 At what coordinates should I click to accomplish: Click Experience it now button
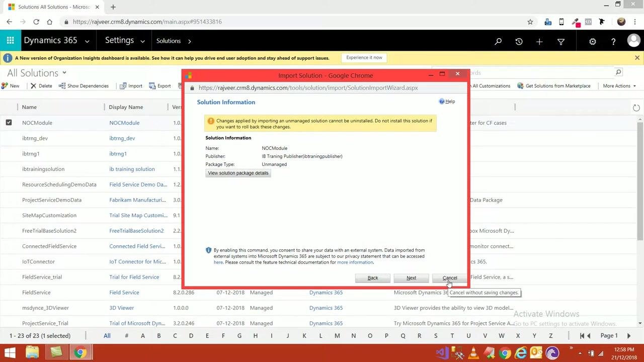click(x=364, y=58)
